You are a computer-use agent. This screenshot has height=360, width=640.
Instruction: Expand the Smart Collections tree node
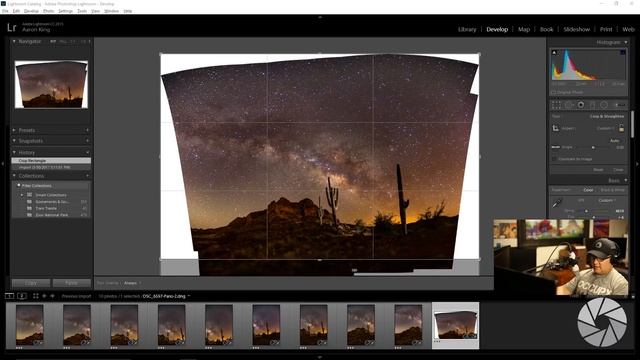pos(22,195)
